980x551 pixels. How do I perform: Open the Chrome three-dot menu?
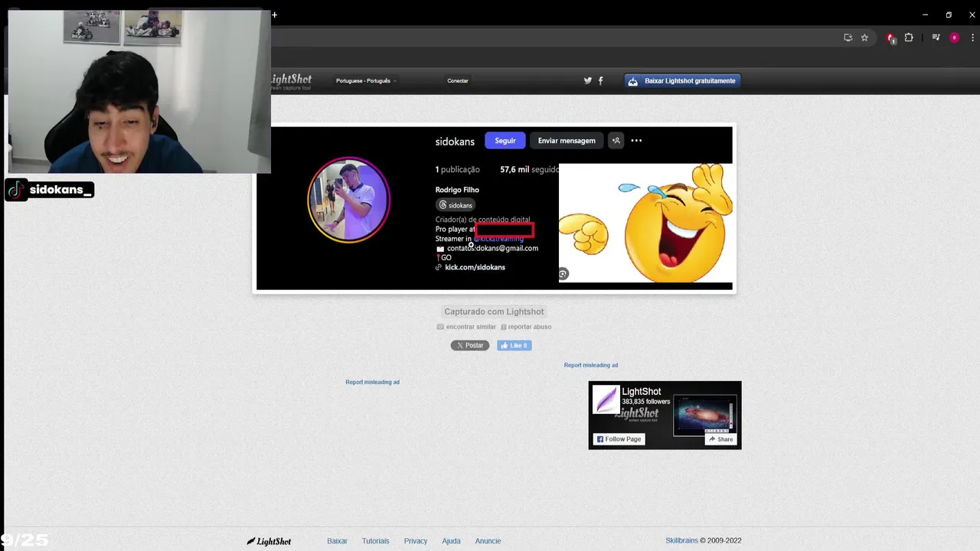972,37
